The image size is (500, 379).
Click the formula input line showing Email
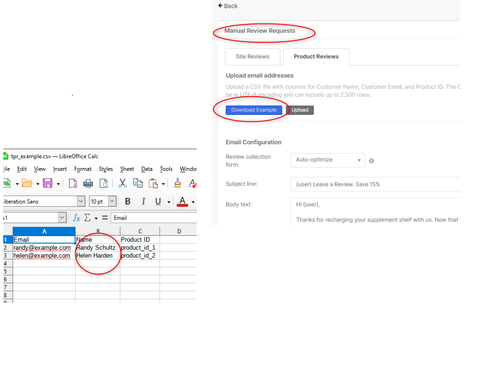tap(154, 218)
